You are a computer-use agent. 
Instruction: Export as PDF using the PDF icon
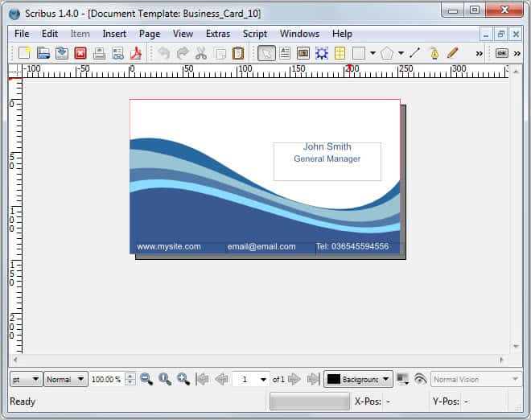point(136,53)
